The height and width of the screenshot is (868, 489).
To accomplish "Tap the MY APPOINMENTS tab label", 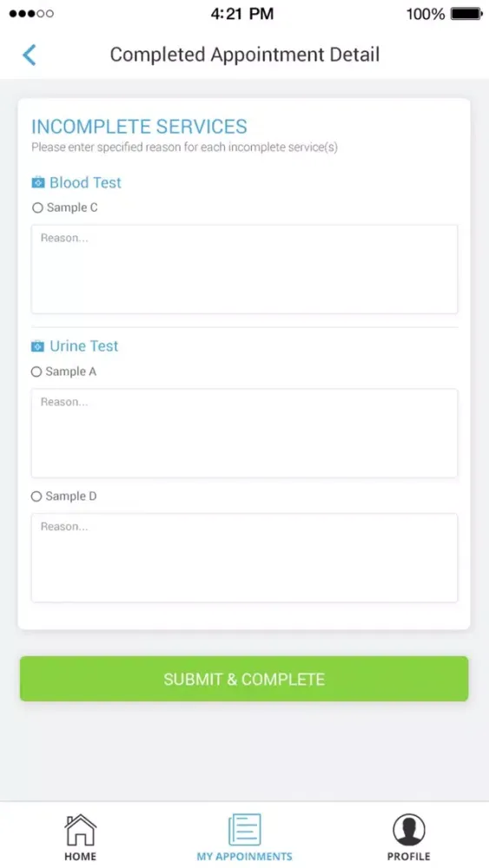I will 244,857.
